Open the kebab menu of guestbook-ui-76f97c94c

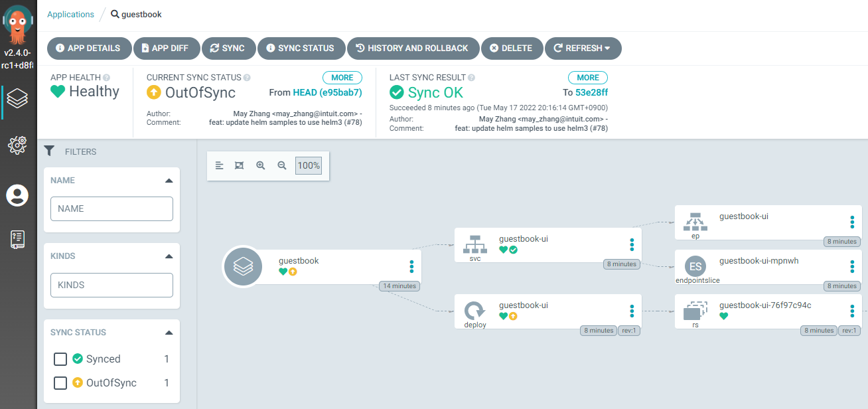click(852, 311)
